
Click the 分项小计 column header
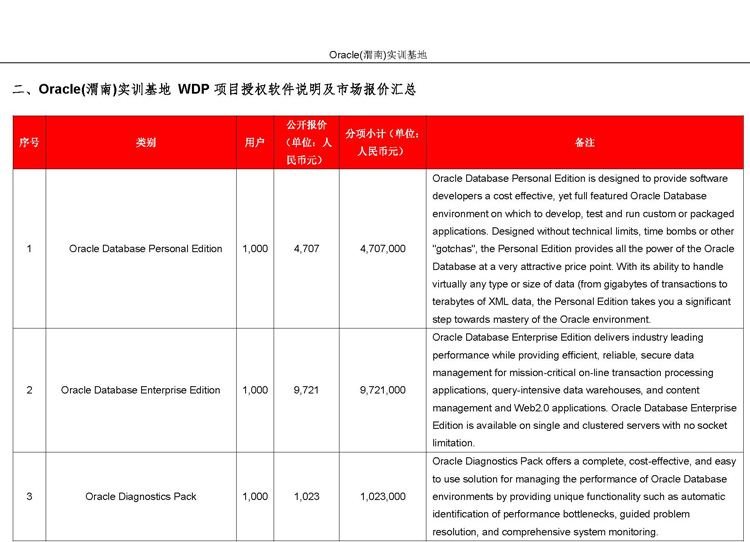382,142
